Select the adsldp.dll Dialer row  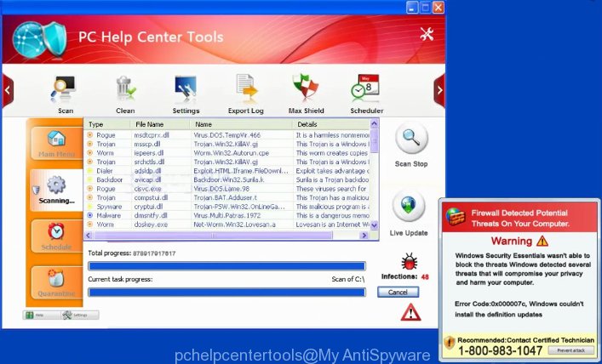[x=226, y=171]
